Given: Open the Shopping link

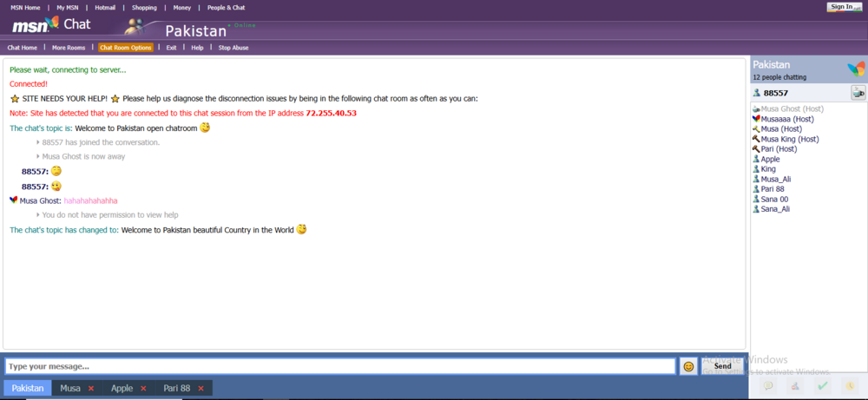Looking at the screenshot, I should point(144,8).
